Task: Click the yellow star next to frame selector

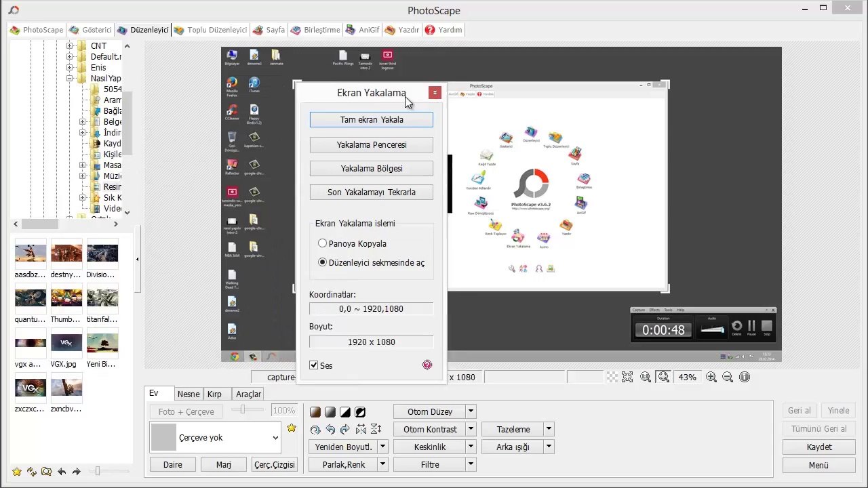Action: coord(292,428)
